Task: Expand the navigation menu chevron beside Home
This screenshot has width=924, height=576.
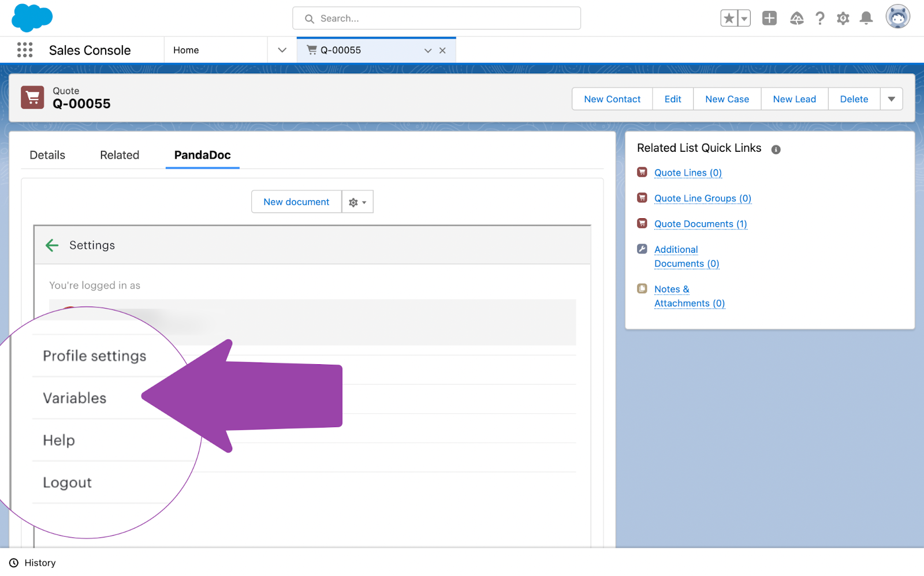Action: coord(282,50)
